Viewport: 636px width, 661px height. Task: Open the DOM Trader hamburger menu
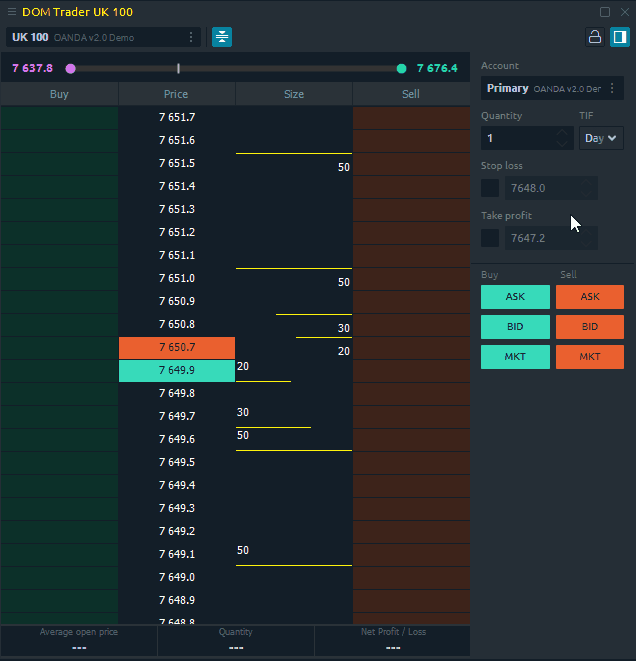point(11,12)
